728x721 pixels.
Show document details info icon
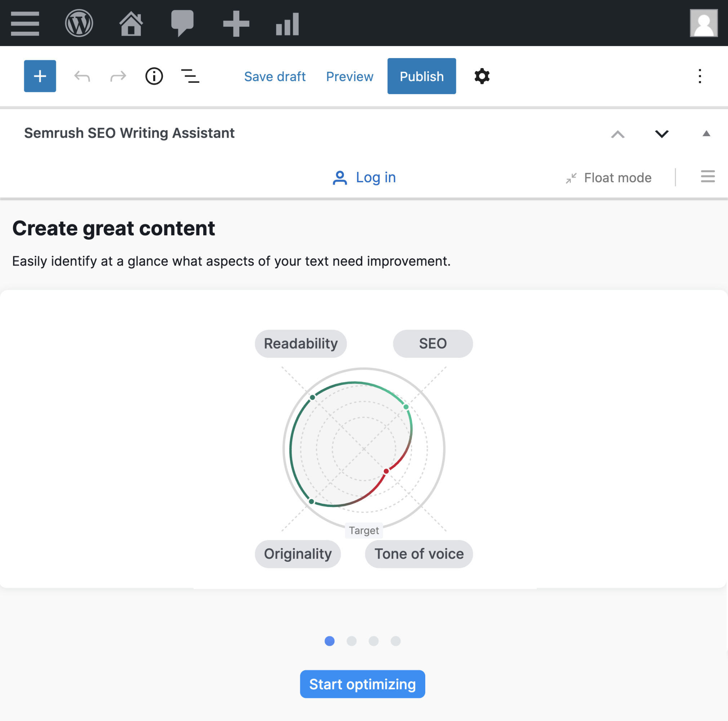154,76
